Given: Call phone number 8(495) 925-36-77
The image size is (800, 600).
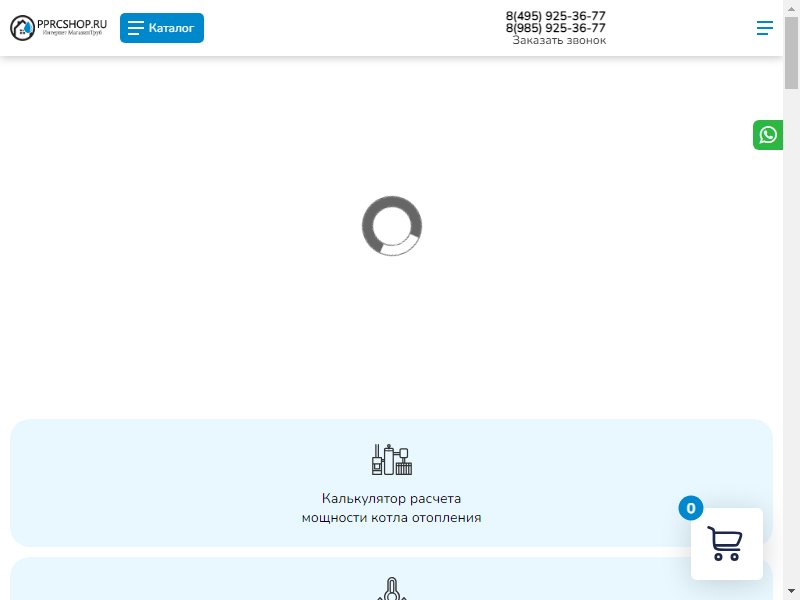Looking at the screenshot, I should 556,16.
